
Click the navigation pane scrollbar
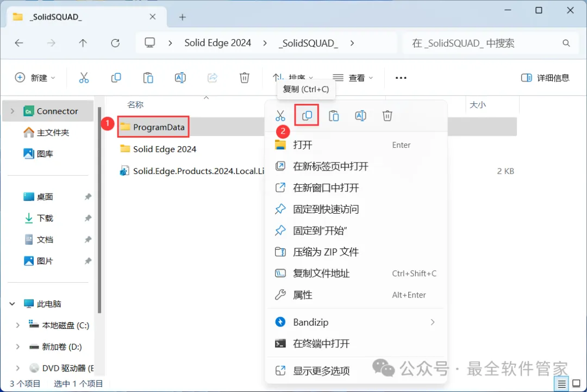pos(99,210)
